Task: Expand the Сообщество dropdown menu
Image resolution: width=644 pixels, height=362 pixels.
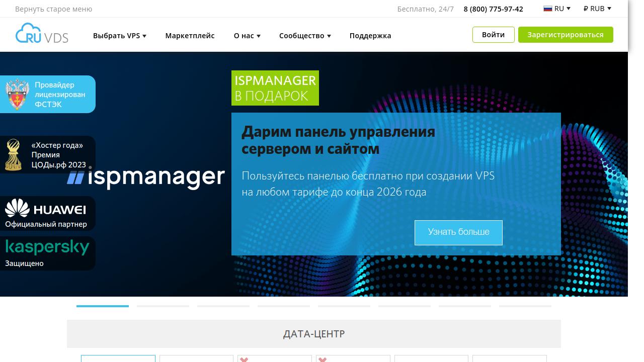Action: coord(305,36)
